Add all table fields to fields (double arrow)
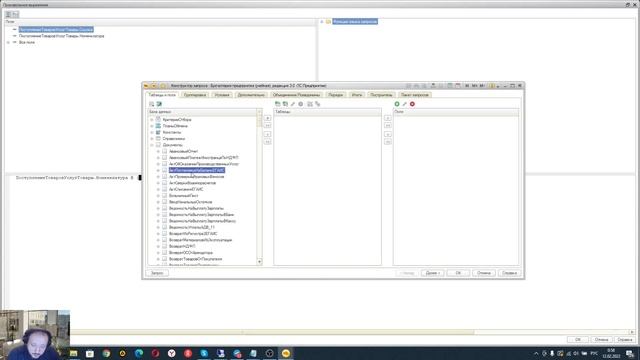The width and height of the screenshot is (640, 360). tap(388, 126)
